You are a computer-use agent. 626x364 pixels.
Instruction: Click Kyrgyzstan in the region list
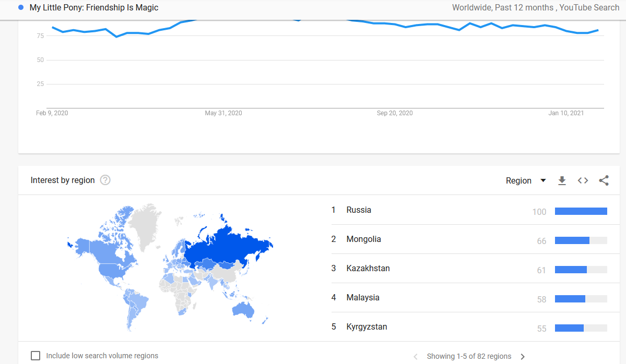(367, 327)
